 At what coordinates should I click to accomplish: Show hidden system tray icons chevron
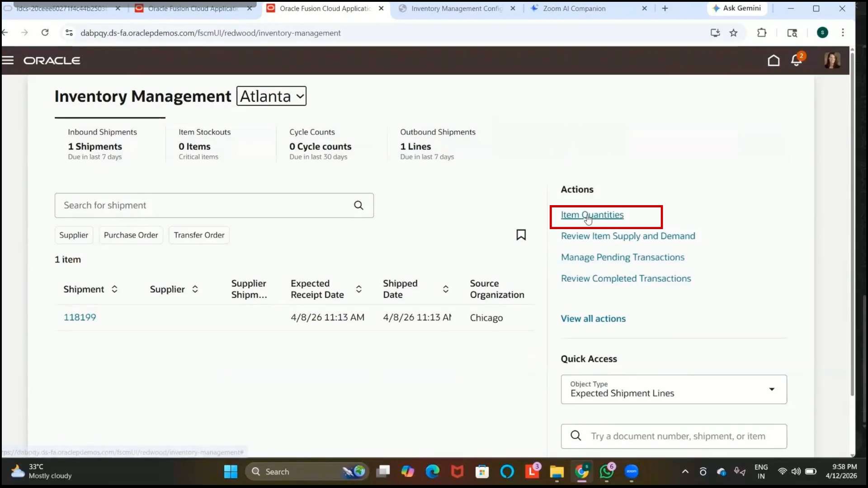point(685,472)
